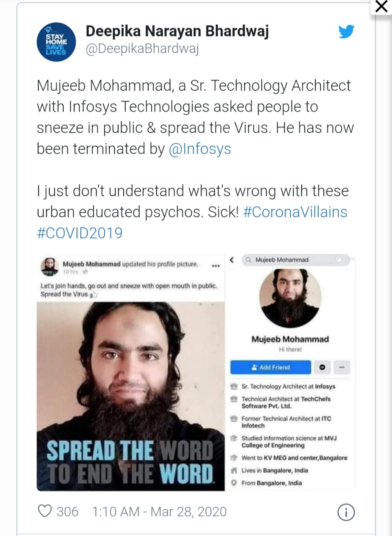Open the @Infosys mention link
This screenshot has width=392, height=536.
200,149
